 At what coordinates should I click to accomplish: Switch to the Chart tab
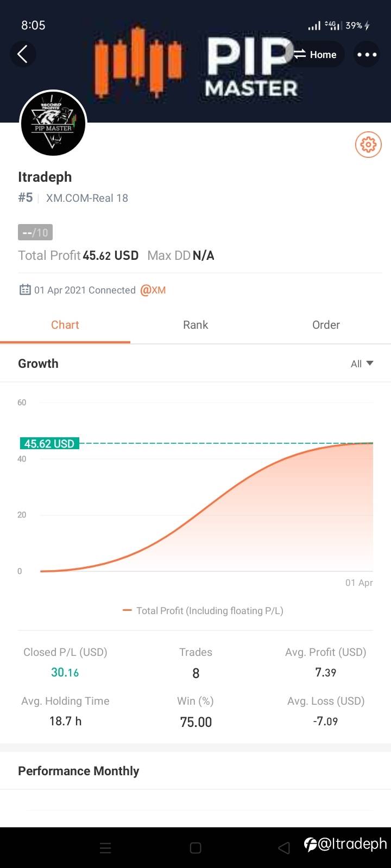[65, 325]
